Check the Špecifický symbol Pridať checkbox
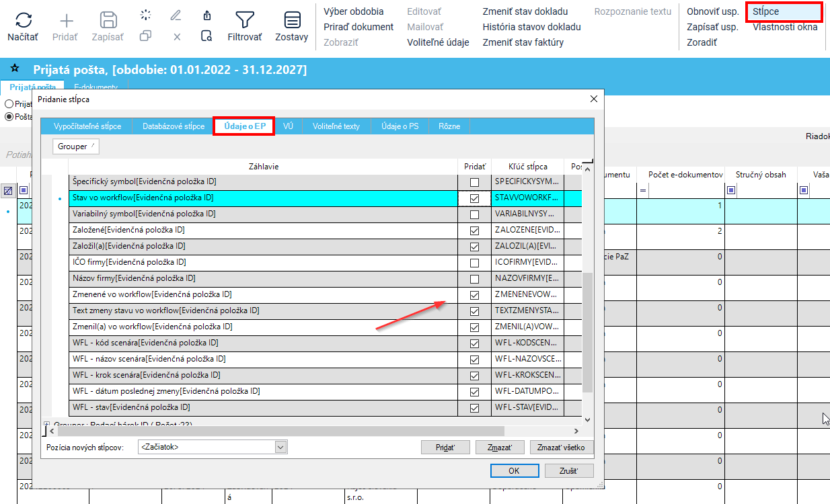 [x=475, y=182]
